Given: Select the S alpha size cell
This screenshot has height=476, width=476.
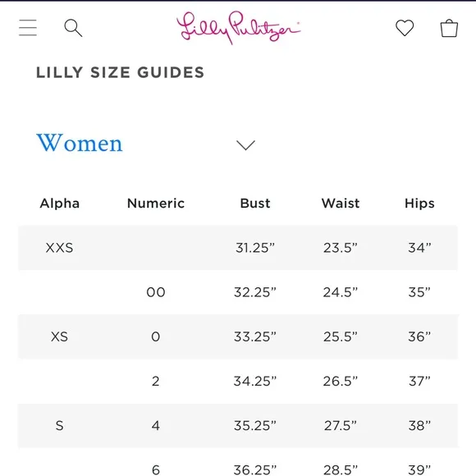Looking at the screenshot, I should point(59,426).
